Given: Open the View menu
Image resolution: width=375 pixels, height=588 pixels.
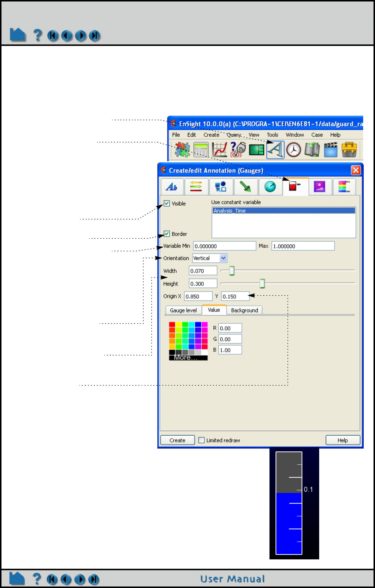Looking at the screenshot, I should [x=254, y=135].
